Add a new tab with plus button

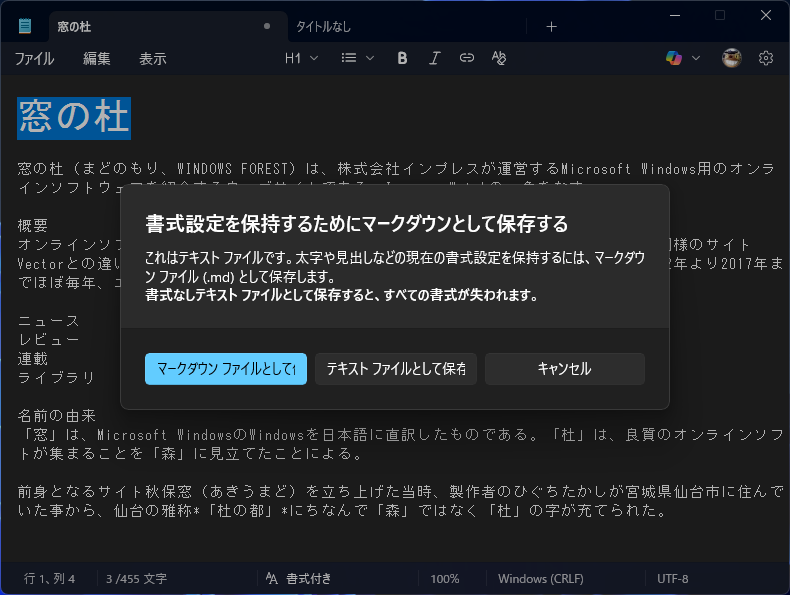[x=551, y=27]
